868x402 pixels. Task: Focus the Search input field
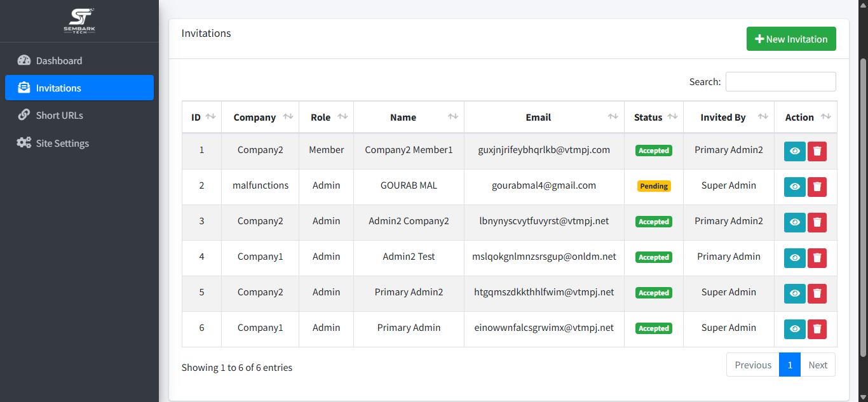[781, 81]
